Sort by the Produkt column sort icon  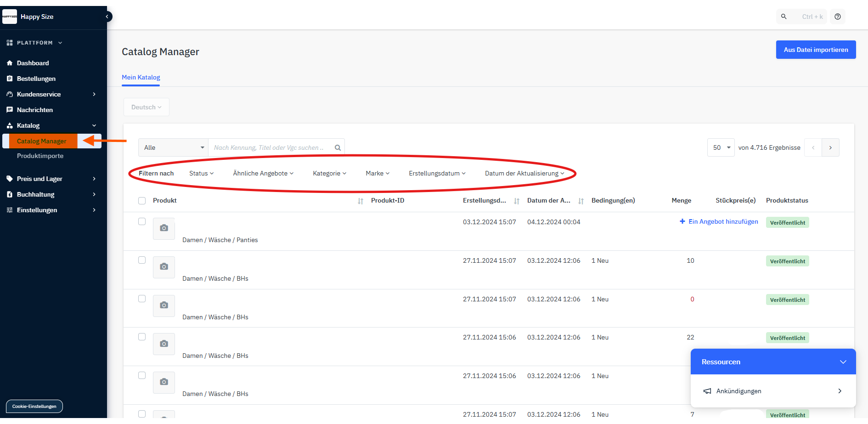(361, 201)
